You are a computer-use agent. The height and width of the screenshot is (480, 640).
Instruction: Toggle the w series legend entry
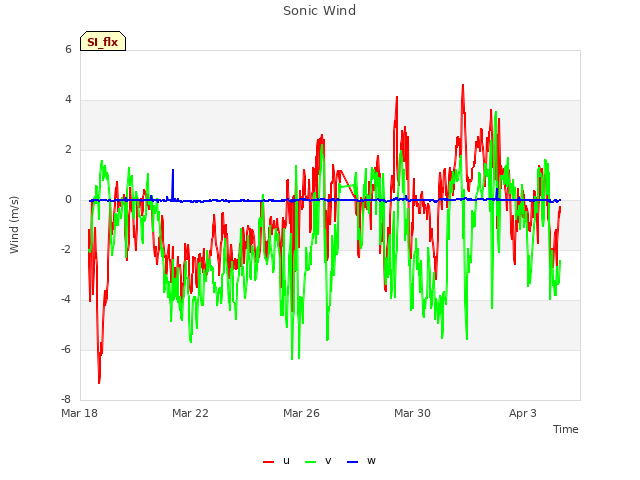(x=361, y=461)
